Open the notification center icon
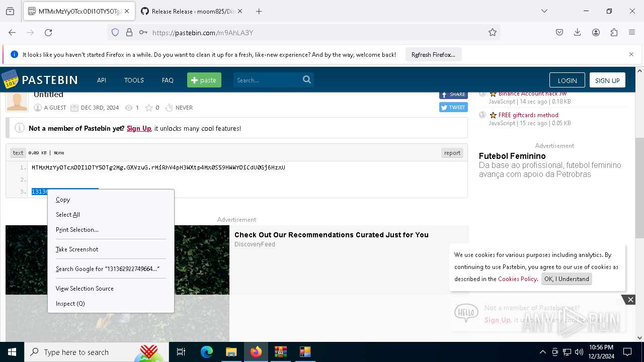Image resolution: width=644 pixels, height=362 pixels. click(627, 352)
